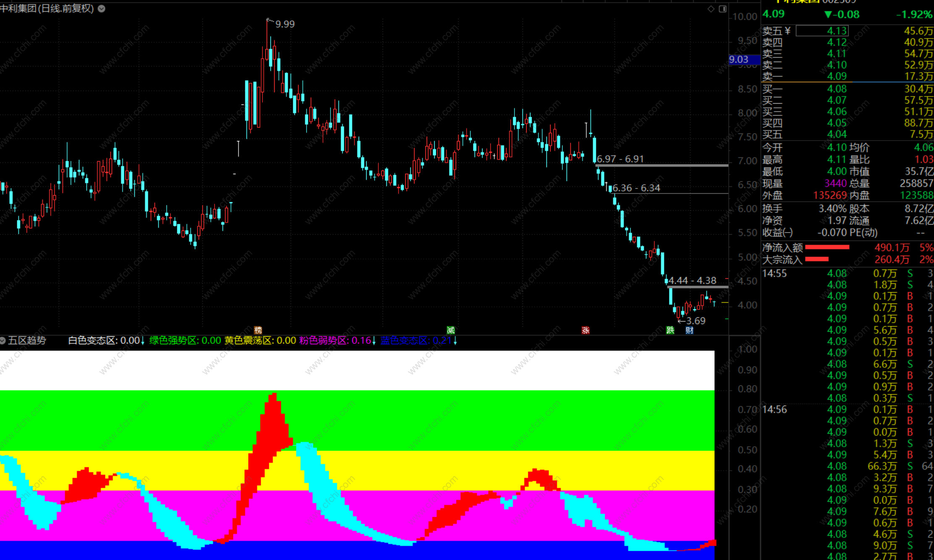This screenshot has width=934, height=560.
Task: Click the green 跌 marker icon
Action: tap(670, 330)
